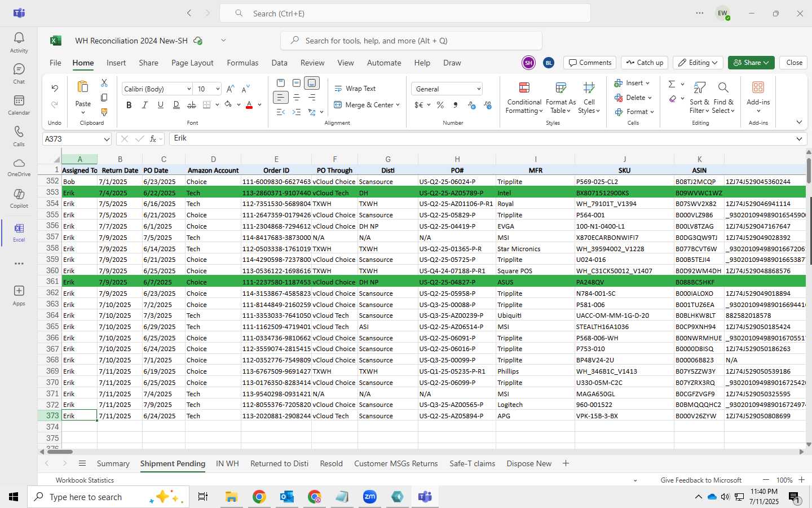Image resolution: width=812 pixels, height=508 pixels.
Task: Click the green Share button
Action: [x=751, y=63]
